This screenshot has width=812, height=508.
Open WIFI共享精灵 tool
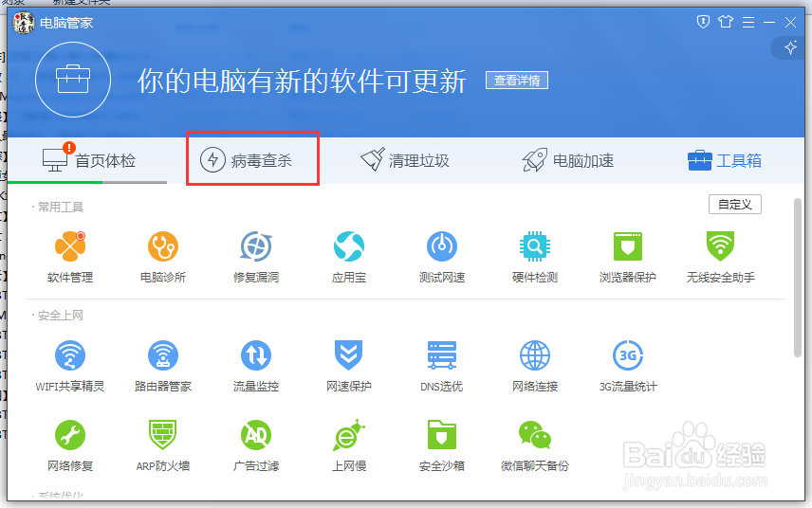(x=70, y=366)
